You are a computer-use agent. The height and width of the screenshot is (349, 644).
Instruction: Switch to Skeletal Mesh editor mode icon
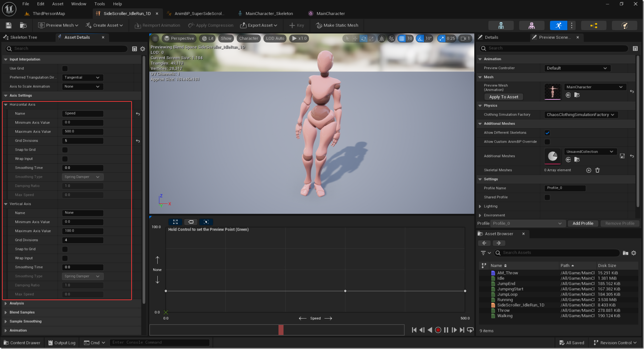click(532, 25)
